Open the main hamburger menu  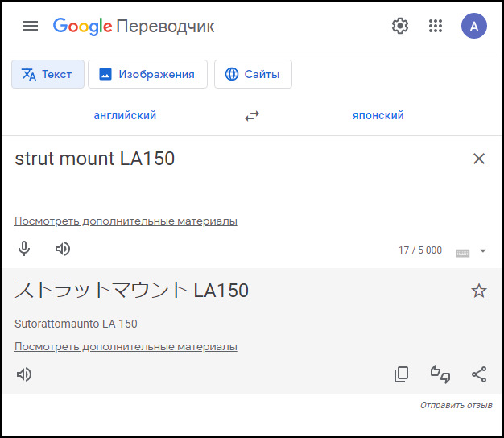coord(31,26)
